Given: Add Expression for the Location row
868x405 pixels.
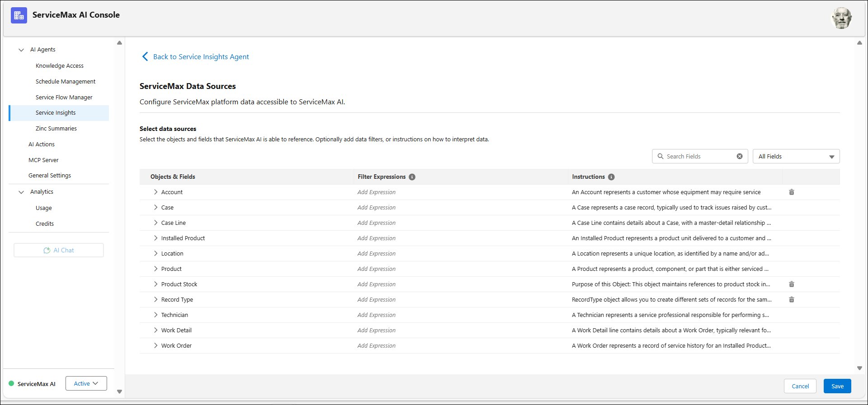Looking at the screenshot, I should tap(376, 254).
